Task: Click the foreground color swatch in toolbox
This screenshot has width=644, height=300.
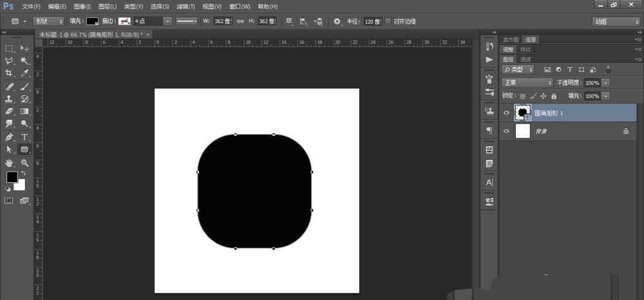Action: [12, 177]
